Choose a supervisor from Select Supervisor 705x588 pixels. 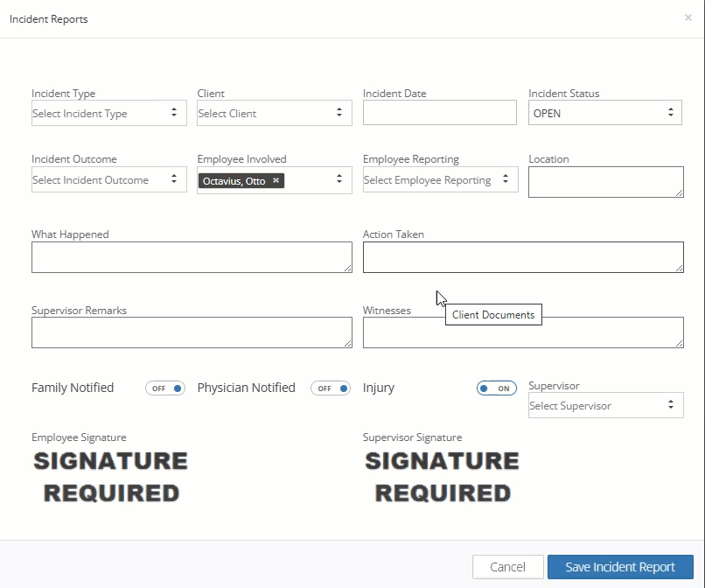[605, 406]
